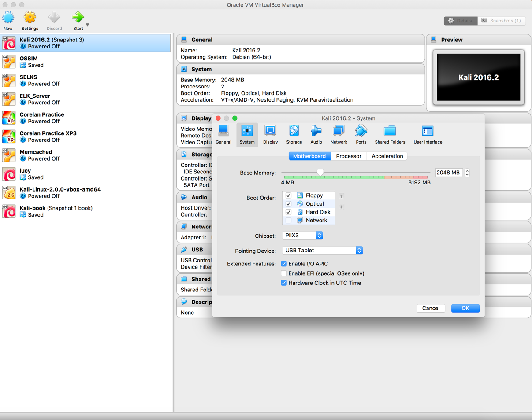Click the Storage section header in details
The width and height of the screenshot is (532, 420).
(x=195, y=155)
